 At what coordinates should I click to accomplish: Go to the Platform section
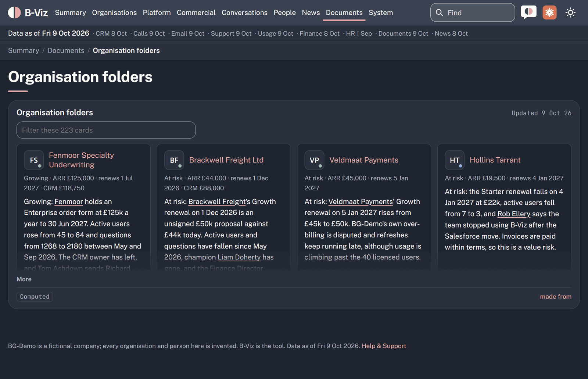pyautogui.click(x=157, y=12)
